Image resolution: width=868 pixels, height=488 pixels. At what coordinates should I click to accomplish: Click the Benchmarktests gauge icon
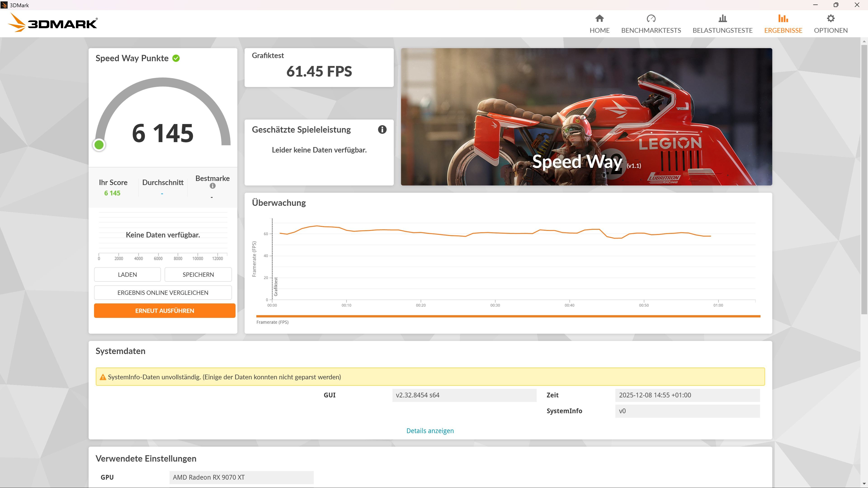pyautogui.click(x=651, y=18)
